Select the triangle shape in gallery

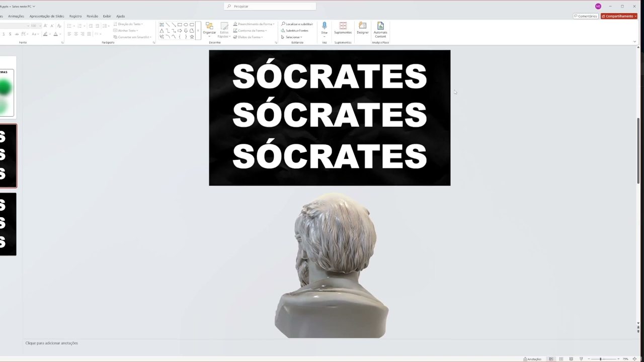162,31
